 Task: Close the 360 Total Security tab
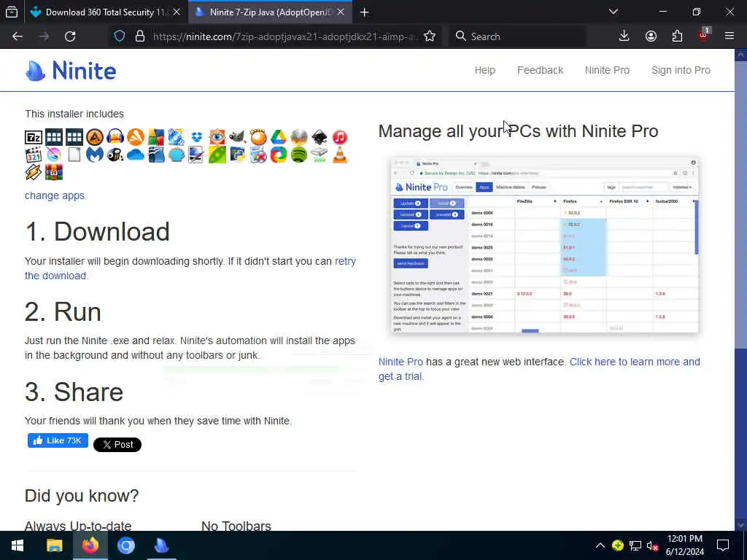pyautogui.click(x=177, y=12)
